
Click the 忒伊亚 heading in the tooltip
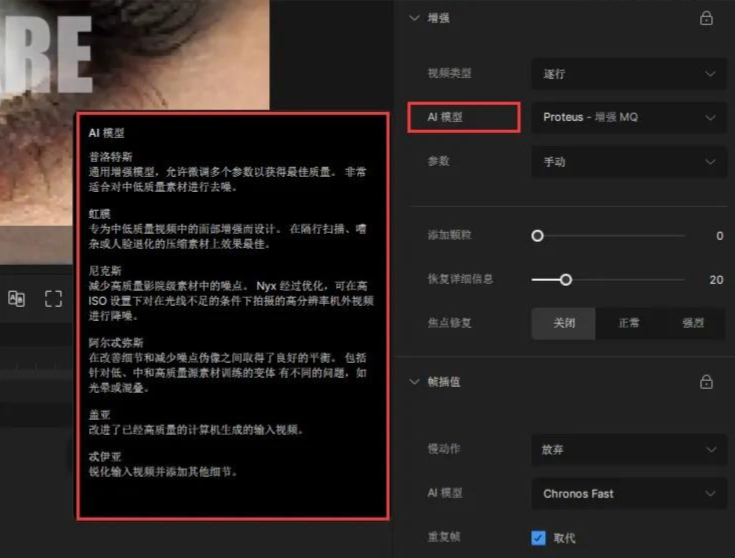(105, 456)
